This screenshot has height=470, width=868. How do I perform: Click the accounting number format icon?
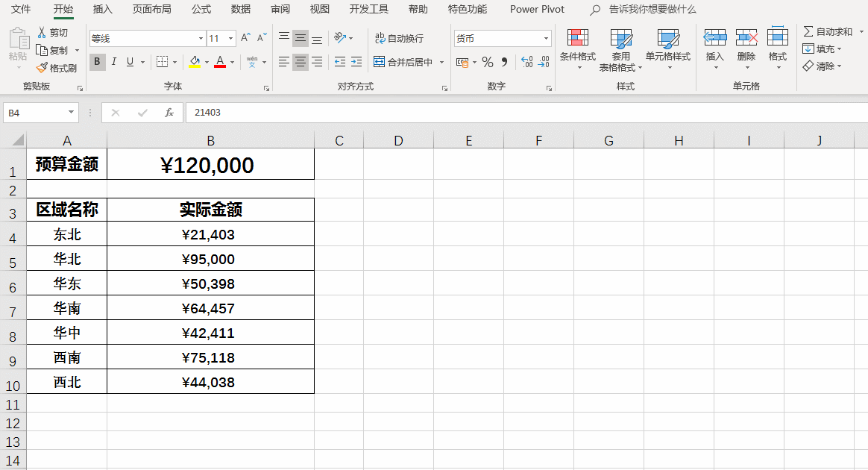point(462,62)
